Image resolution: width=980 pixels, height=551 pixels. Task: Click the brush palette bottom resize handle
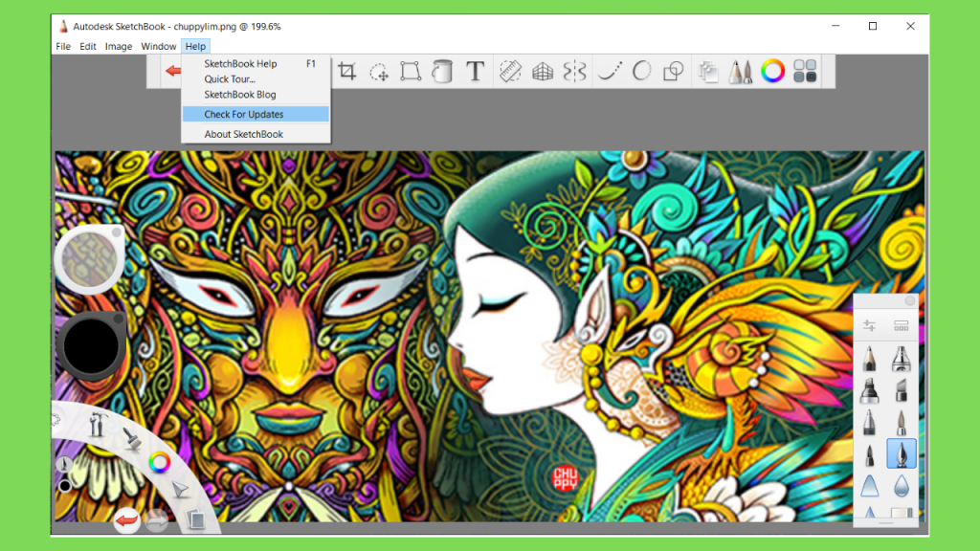[x=885, y=522]
